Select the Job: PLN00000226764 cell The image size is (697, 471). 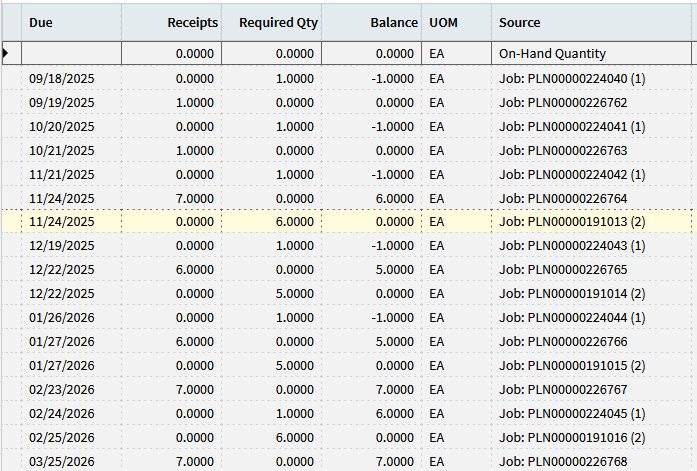point(592,199)
